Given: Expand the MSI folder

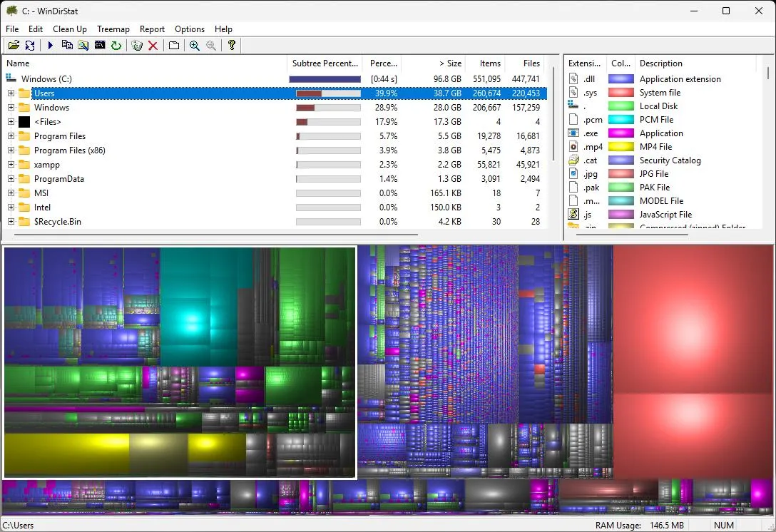Looking at the screenshot, I should tap(11, 193).
